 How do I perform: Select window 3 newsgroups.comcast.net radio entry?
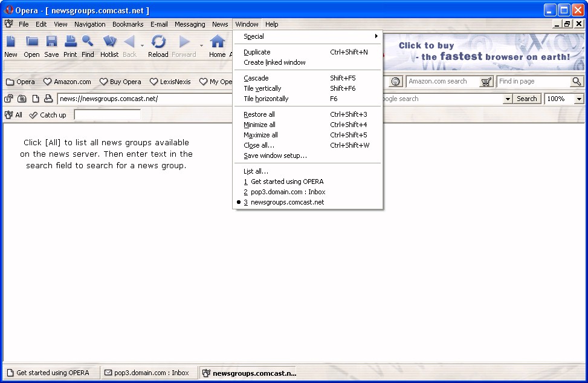(x=283, y=202)
